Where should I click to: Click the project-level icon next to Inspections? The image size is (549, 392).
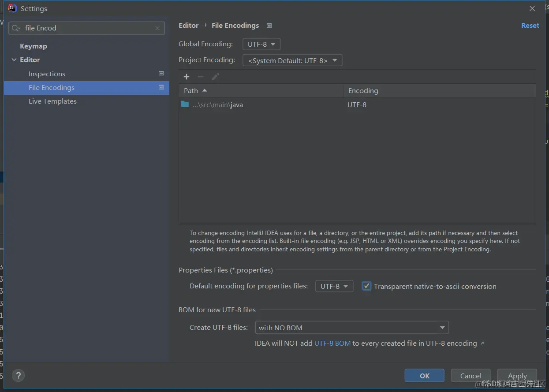click(161, 74)
